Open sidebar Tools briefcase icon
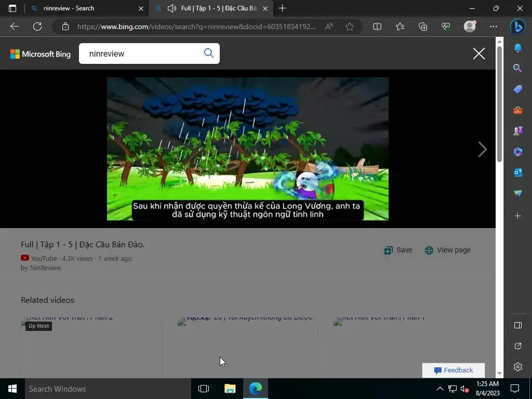532x399 pixels. click(x=518, y=110)
